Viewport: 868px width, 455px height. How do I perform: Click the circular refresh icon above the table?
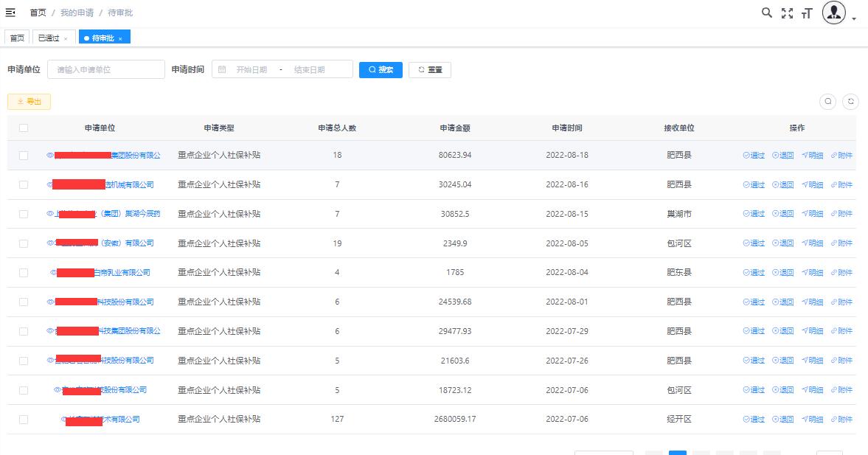click(x=850, y=102)
